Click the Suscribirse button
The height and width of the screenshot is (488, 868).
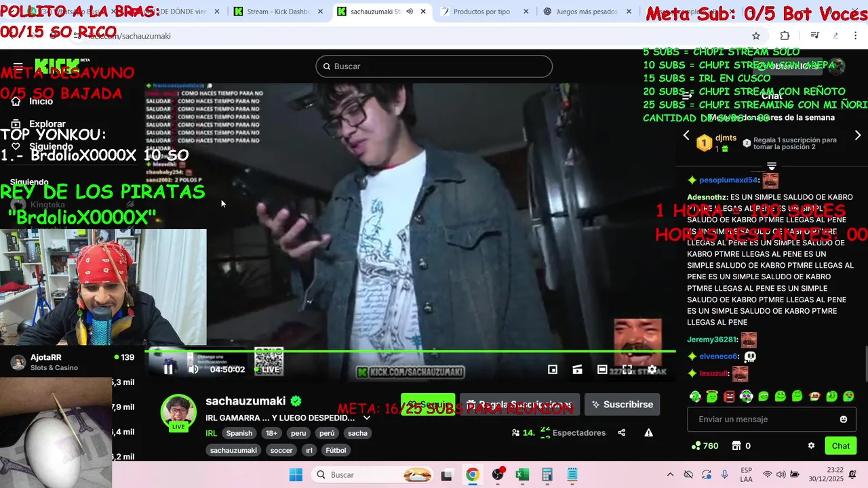pyautogui.click(x=622, y=405)
